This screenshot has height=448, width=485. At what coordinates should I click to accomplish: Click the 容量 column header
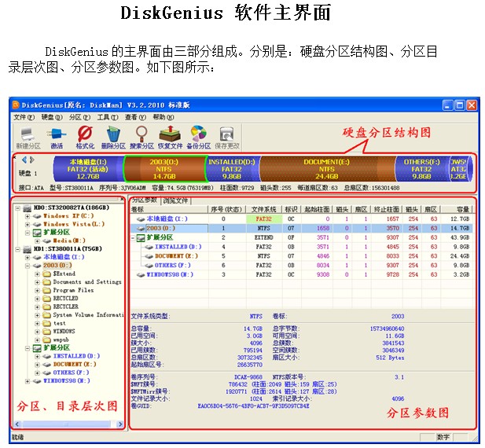(x=457, y=210)
